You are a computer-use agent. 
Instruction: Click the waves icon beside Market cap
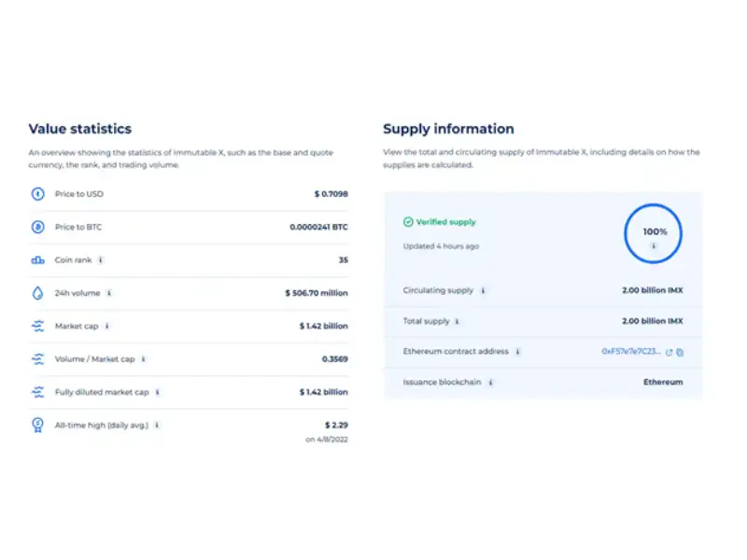37,326
